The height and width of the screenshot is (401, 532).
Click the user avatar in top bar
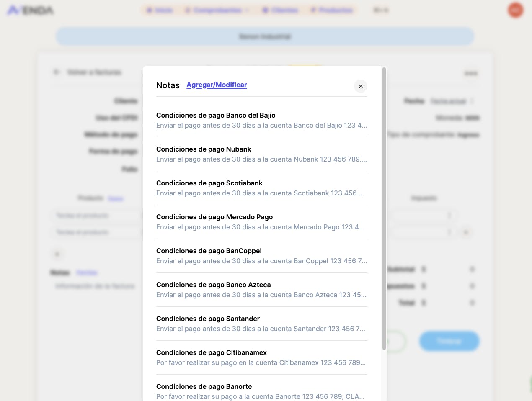(x=515, y=10)
